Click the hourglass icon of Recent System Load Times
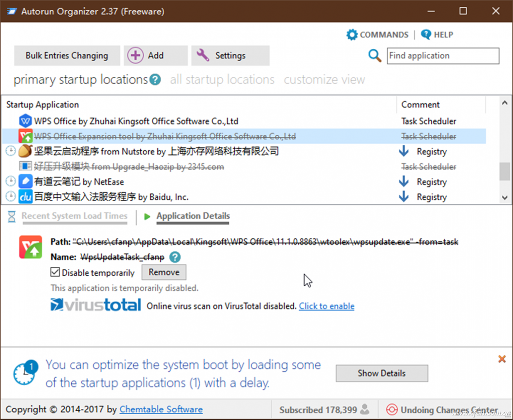This screenshot has width=513, height=420. [12, 216]
